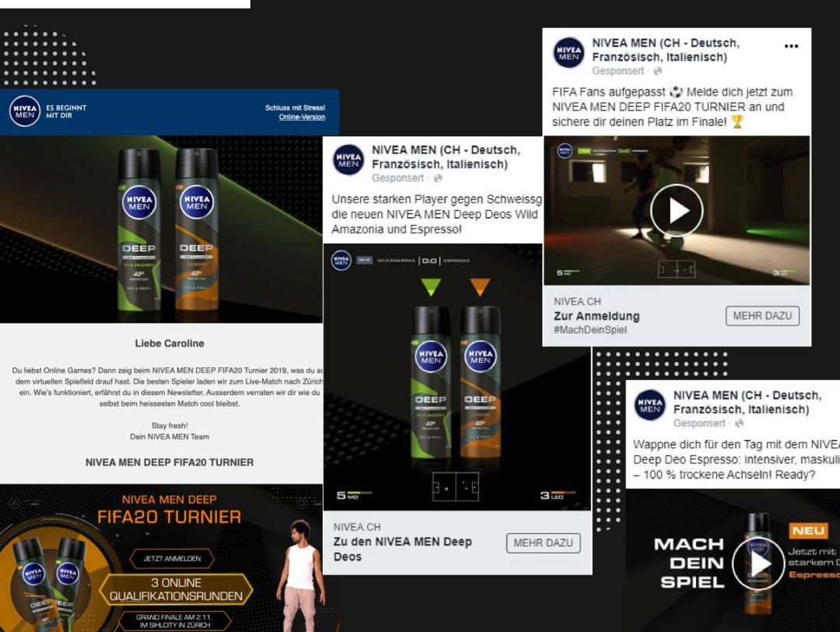Click NIVEA MEN avatar in the FIFA Fans post
Viewport: 840px width, 632px height.
click(x=569, y=53)
